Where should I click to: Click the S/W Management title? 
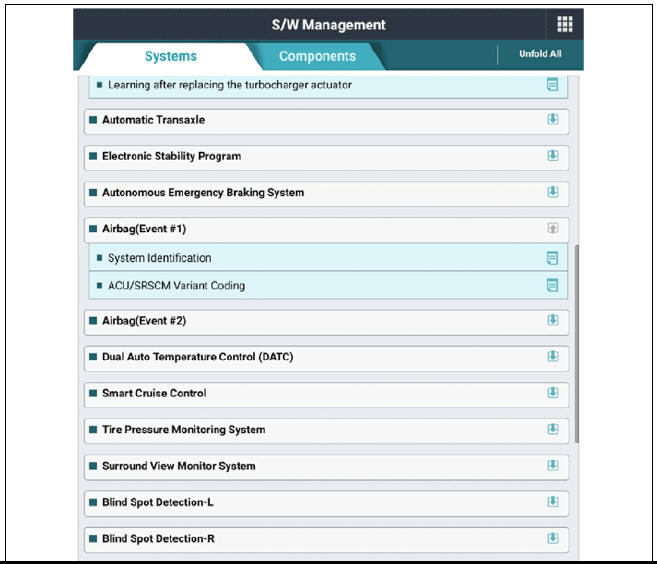pos(328,25)
